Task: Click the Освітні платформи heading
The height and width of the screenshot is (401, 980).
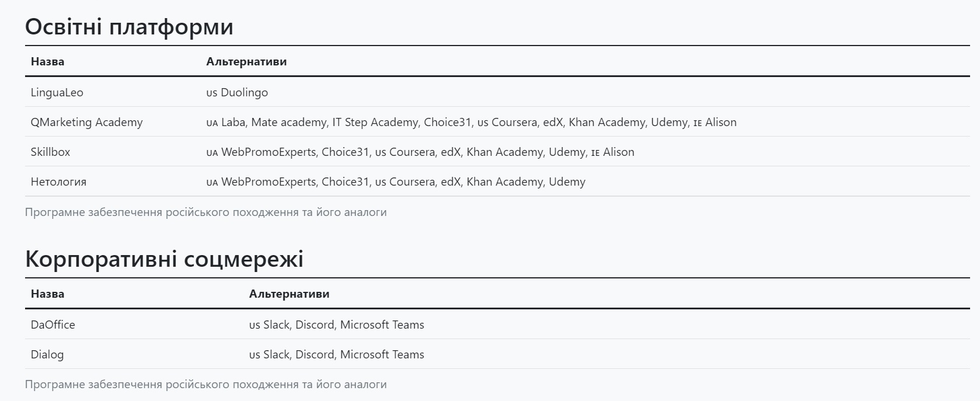Action: [129, 27]
